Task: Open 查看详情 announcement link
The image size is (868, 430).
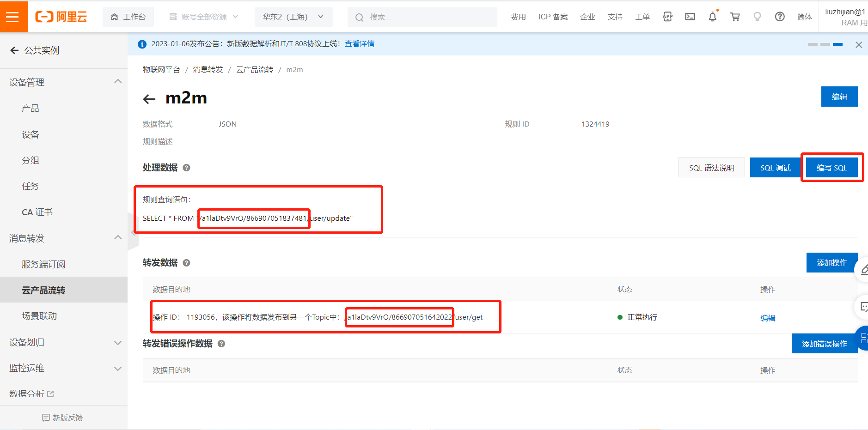Action: click(360, 44)
